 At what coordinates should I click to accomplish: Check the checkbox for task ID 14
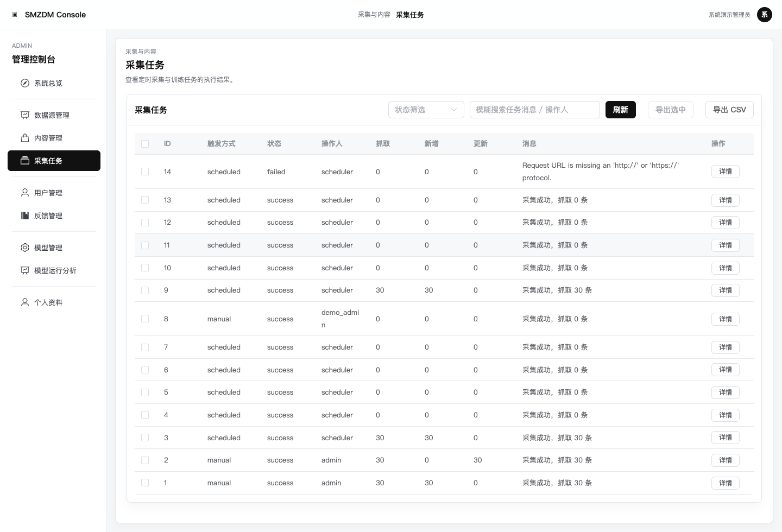[145, 172]
